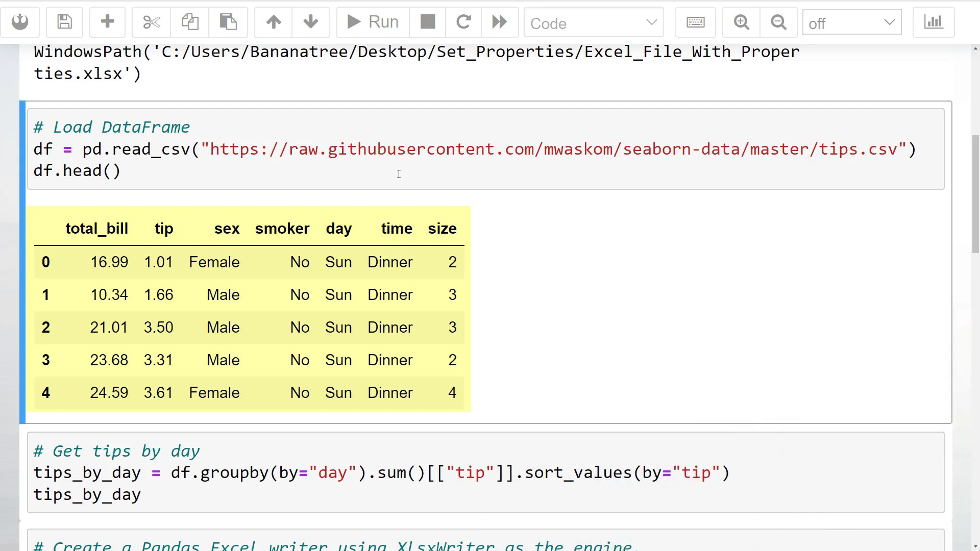Copy the selected cell

click(x=190, y=22)
